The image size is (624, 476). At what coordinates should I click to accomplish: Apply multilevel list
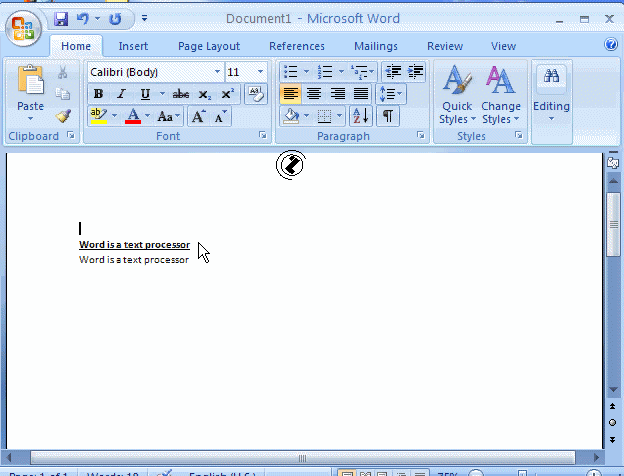pyautogui.click(x=362, y=72)
